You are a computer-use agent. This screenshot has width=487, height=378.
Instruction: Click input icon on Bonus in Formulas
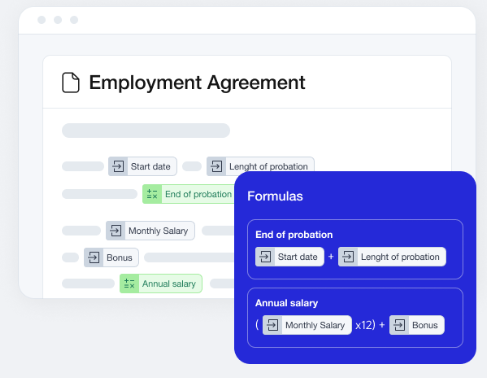pos(399,325)
